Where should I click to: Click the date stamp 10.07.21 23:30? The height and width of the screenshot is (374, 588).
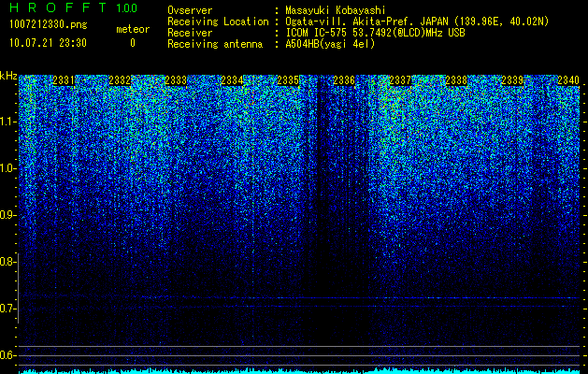pos(48,43)
